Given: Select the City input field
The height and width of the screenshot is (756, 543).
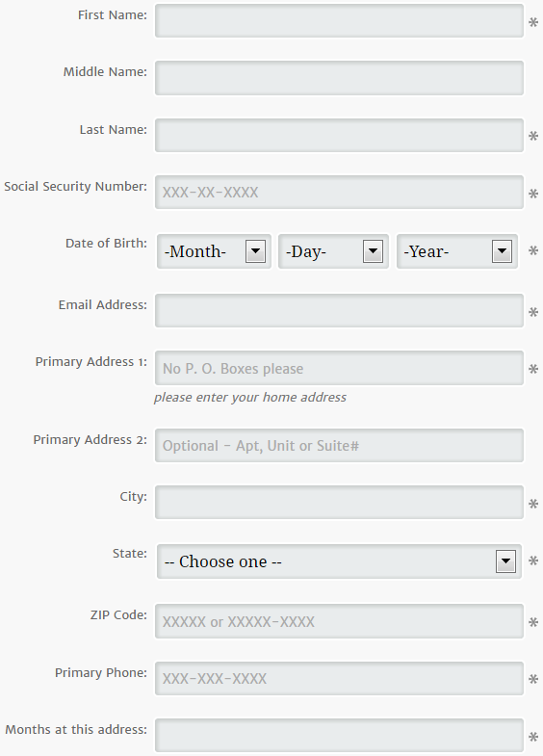Looking at the screenshot, I should click(x=339, y=503).
